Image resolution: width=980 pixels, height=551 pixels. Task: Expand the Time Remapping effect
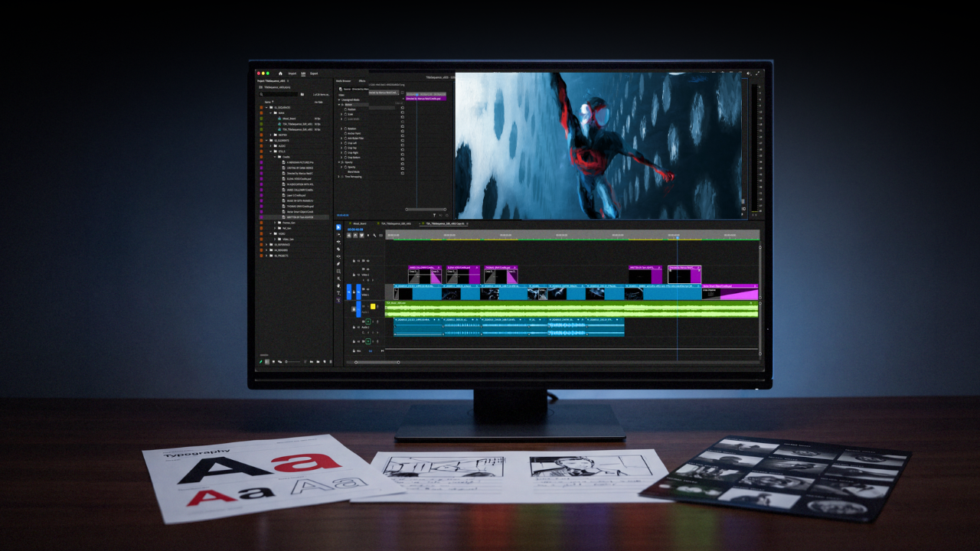click(338, 177)
